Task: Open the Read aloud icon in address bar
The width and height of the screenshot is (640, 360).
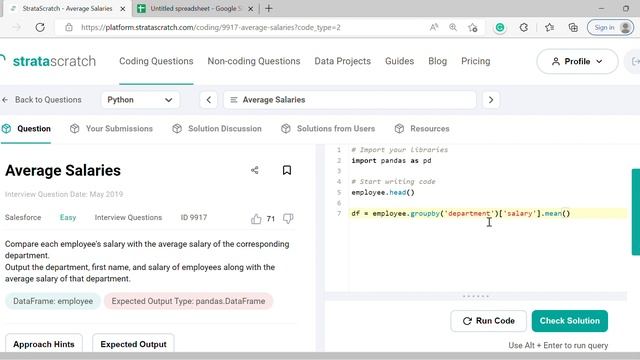Action: [434, 27]
